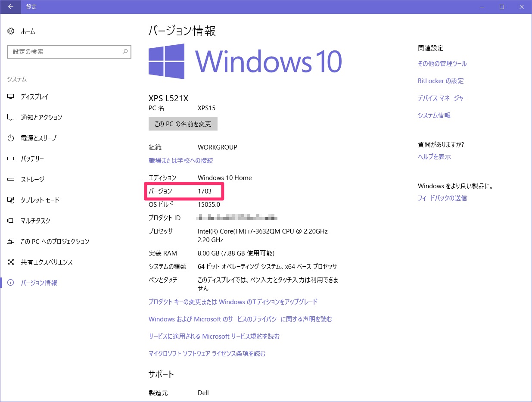
Task: Select the About info circle icon
Action: pyautogui.click(x=11, y=283)
